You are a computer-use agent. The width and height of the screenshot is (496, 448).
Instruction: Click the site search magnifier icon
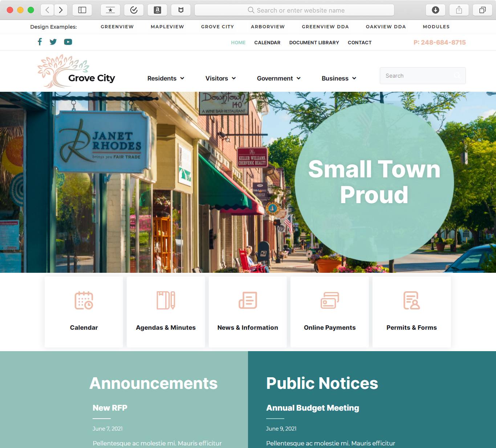458,75
